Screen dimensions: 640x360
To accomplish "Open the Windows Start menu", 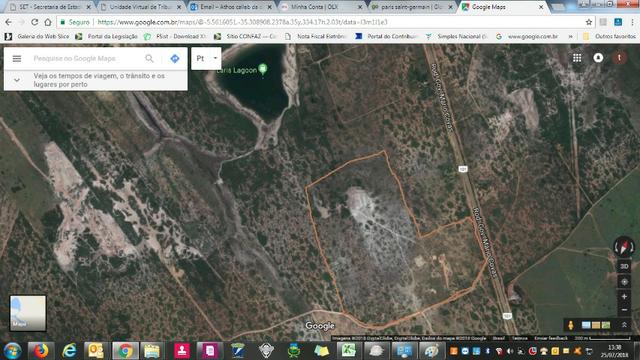I will click(x=12, y=351).
